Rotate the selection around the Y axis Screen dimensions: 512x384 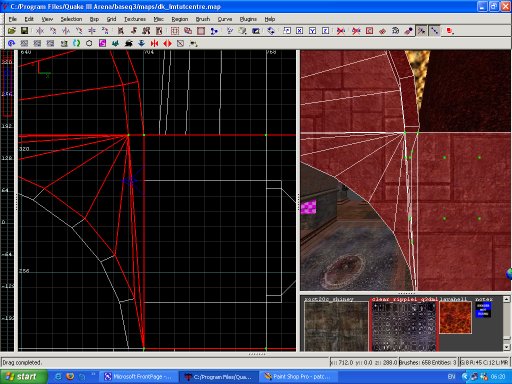click(x=79, y=31)
